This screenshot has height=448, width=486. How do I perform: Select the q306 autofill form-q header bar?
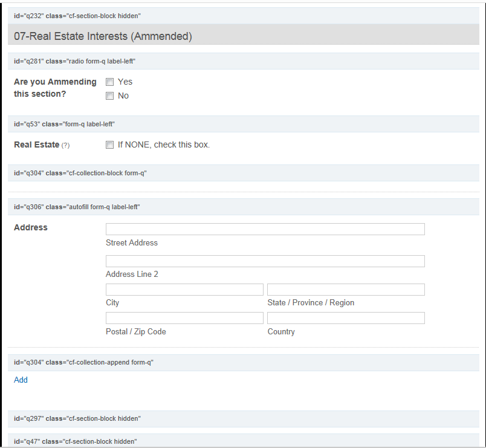point(243,207)
